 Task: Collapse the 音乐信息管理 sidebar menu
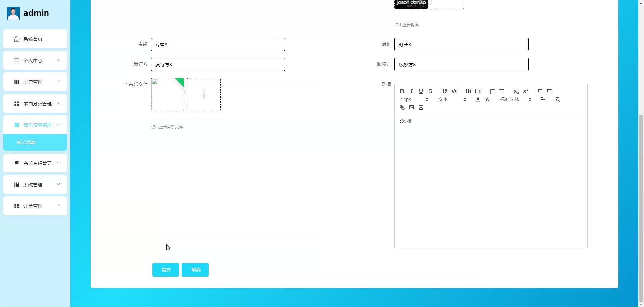click(35, 125)
